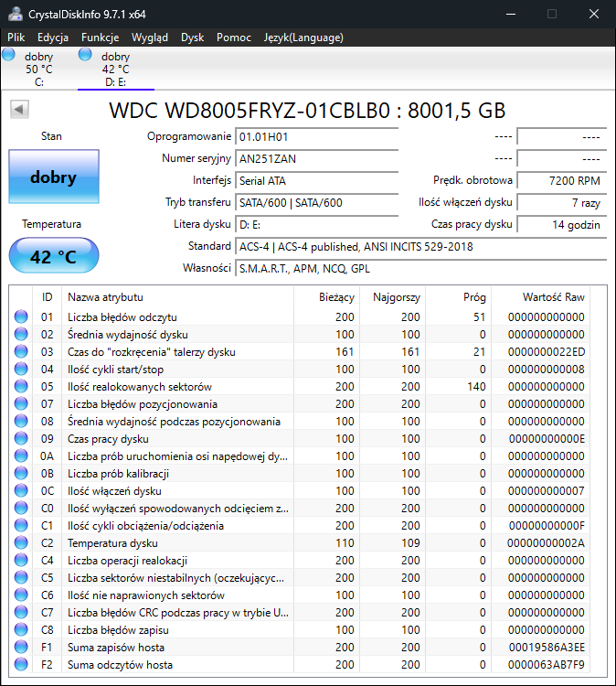The width and height of the screenshot is (616, 686).
Task: Select the C: drive tab at 50 °C
Action: [x=39, y=69]
